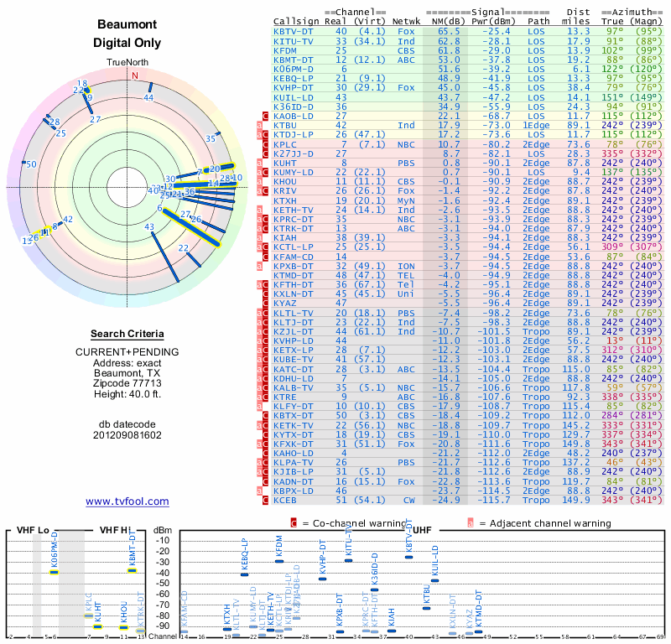Click the C warning icon beside KCEB

265,501
